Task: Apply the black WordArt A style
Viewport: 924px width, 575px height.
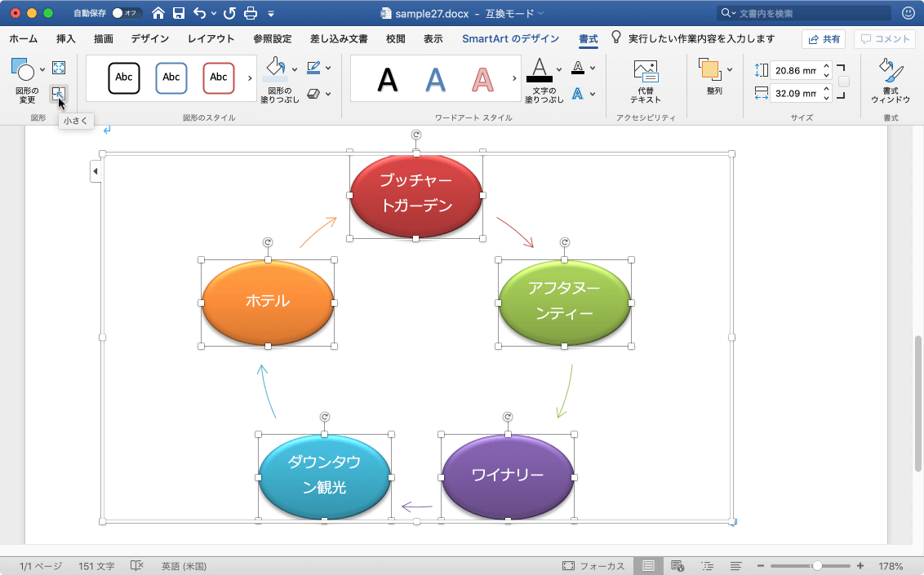Action: point(387,79)
